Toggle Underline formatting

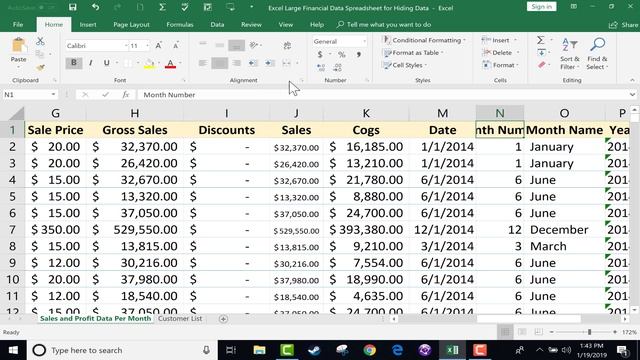tap(107, 63)
